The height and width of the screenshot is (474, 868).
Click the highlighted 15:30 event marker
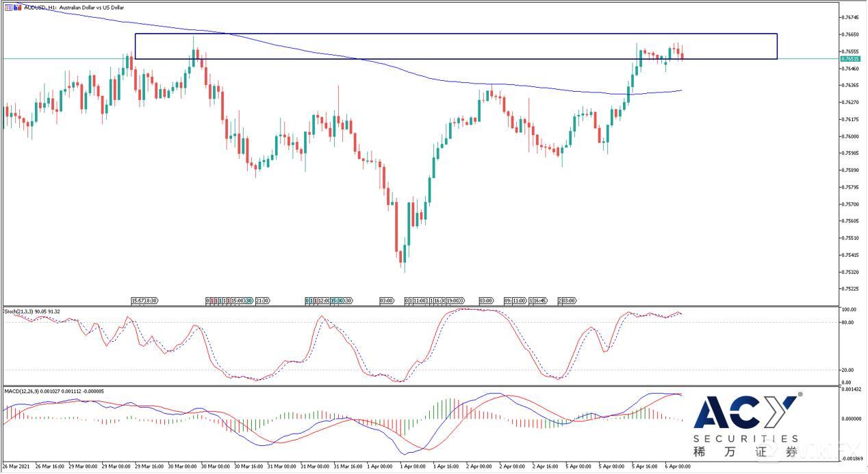(337, 301)
